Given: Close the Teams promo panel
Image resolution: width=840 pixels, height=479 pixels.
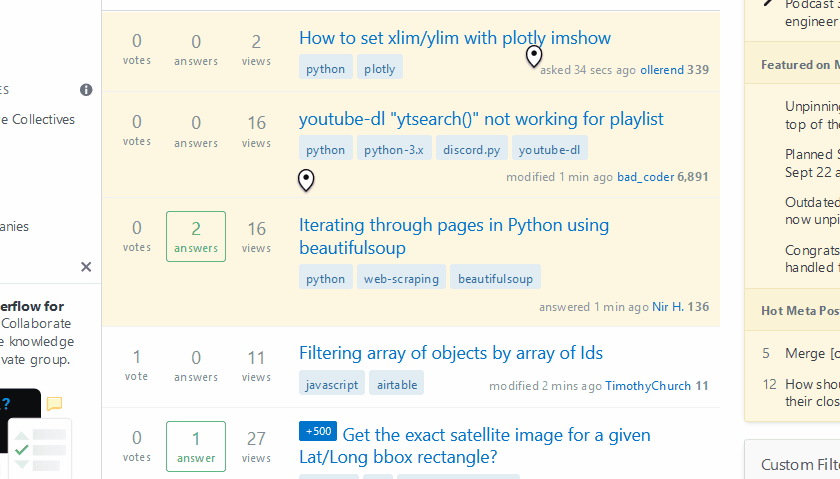Looking at the screenshot, I should (x=86, y=267).
